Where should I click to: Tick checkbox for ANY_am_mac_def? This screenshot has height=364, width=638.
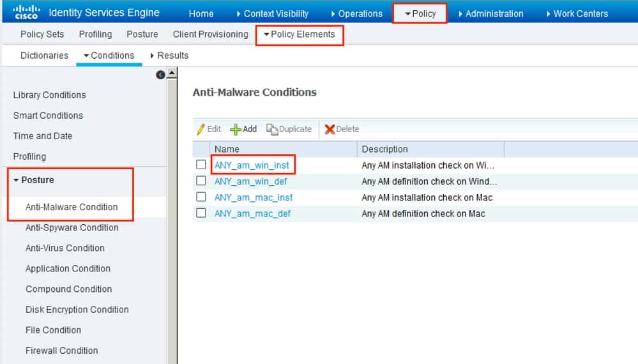click(201, 213)
